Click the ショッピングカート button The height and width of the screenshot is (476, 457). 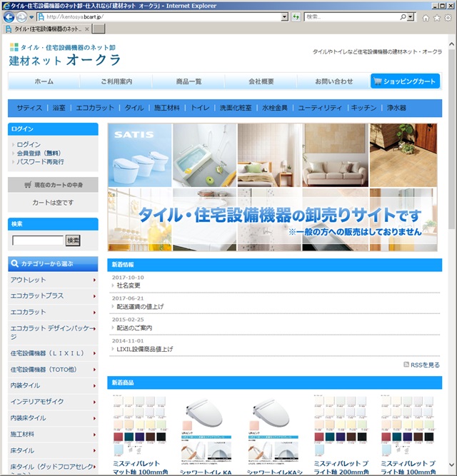[x=405, y=81]
